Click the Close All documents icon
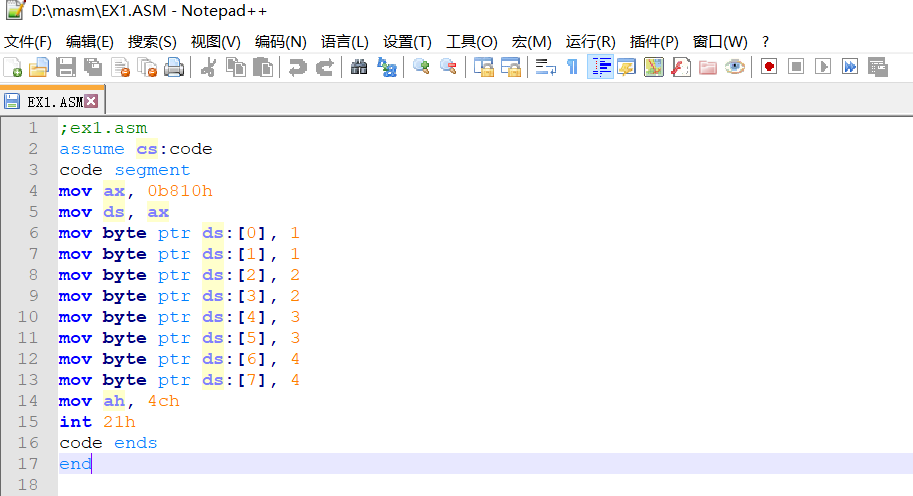This screenshot has height=496, width=913. point(147,68)
